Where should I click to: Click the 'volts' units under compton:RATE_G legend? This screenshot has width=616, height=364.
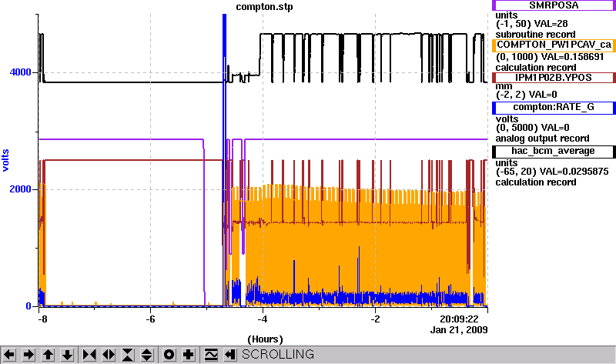(507, 119)
